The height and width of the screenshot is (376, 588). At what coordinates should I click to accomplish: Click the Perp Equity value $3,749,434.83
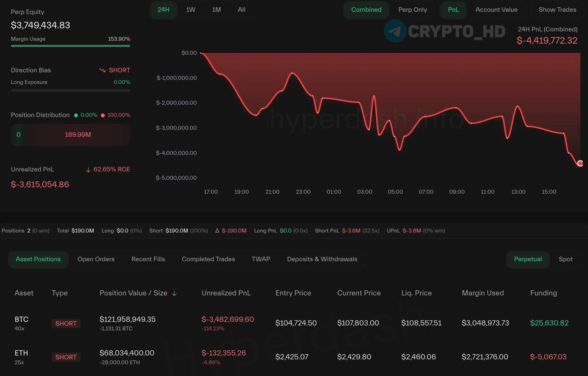40,25
